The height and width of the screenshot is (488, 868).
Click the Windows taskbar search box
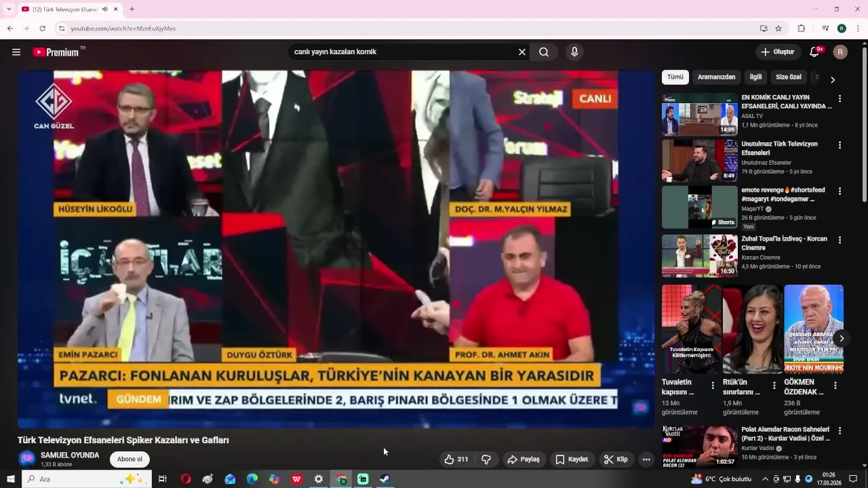click(87, 479)
